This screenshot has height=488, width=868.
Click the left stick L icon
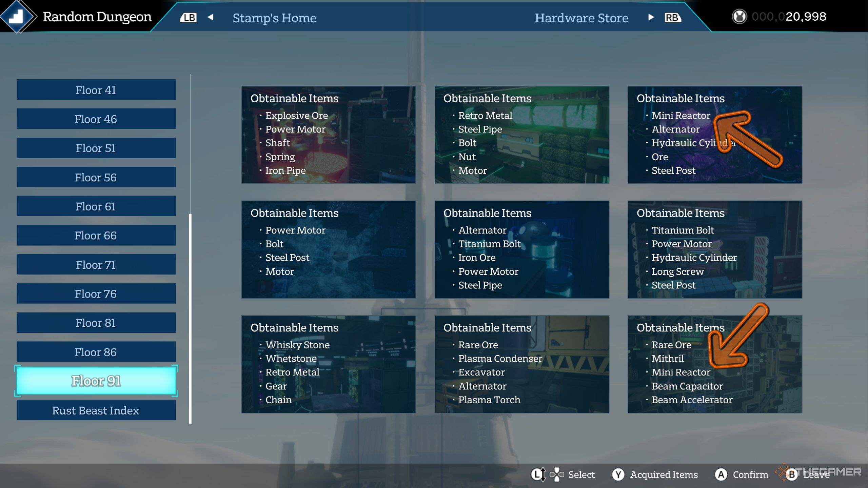click(538, 474)
